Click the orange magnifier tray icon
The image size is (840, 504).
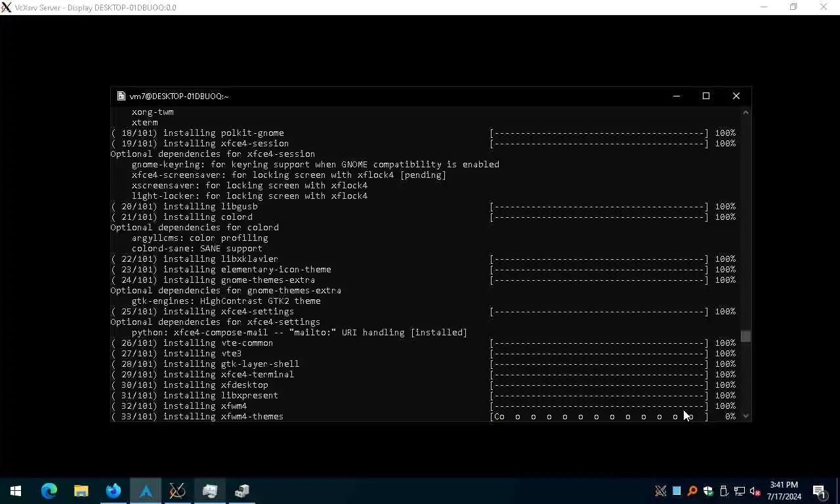coord(692,491)
